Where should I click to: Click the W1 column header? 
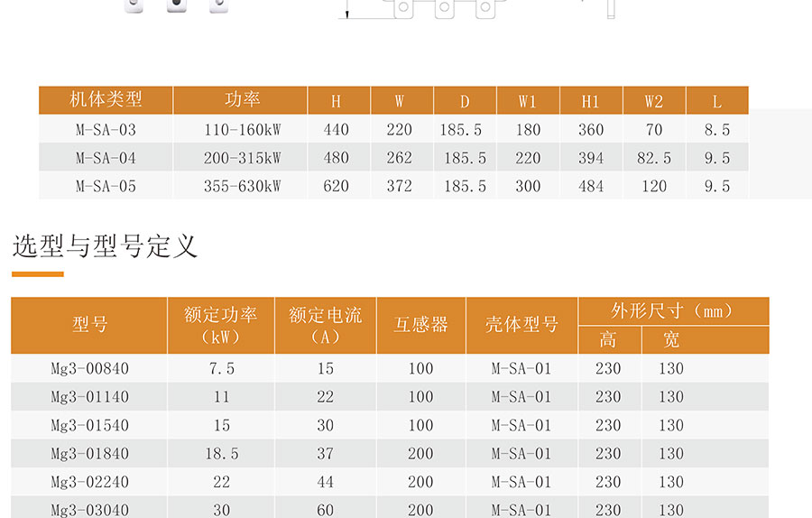coord(528,100)
